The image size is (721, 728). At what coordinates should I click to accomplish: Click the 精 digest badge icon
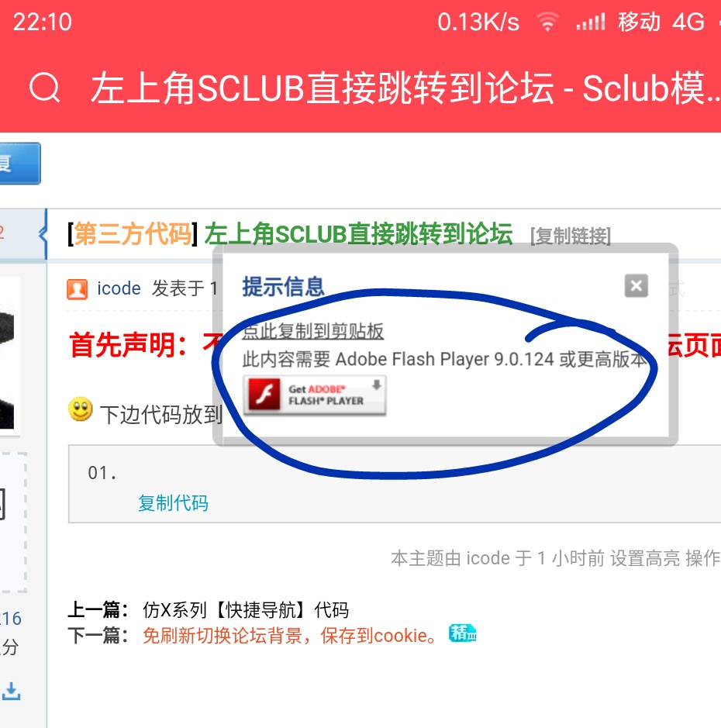click(463, 633)
